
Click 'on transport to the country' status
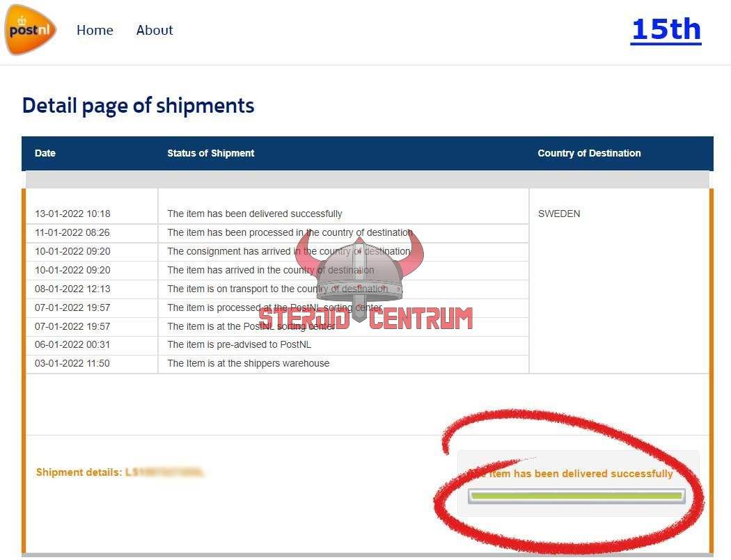[277, 289]
